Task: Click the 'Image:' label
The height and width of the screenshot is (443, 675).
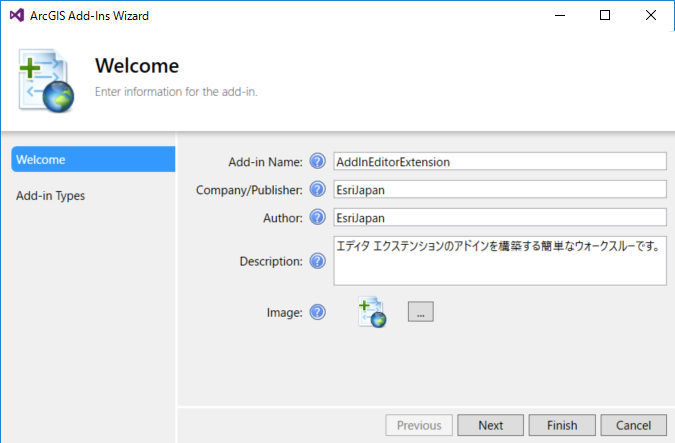Action: coord(285,313)
